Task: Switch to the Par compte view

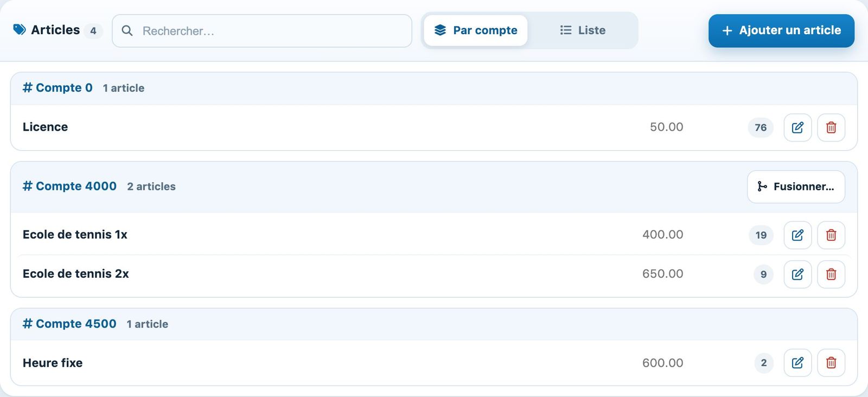Action: point(476,30)
